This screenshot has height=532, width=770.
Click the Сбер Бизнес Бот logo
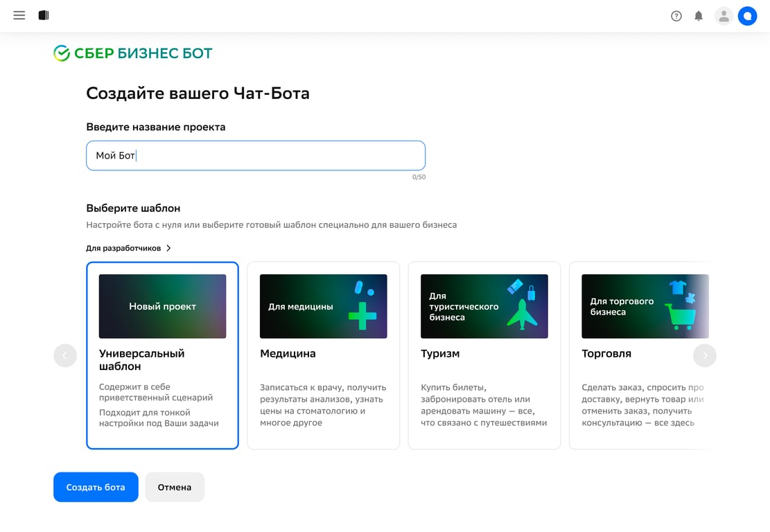click(133, 53)
